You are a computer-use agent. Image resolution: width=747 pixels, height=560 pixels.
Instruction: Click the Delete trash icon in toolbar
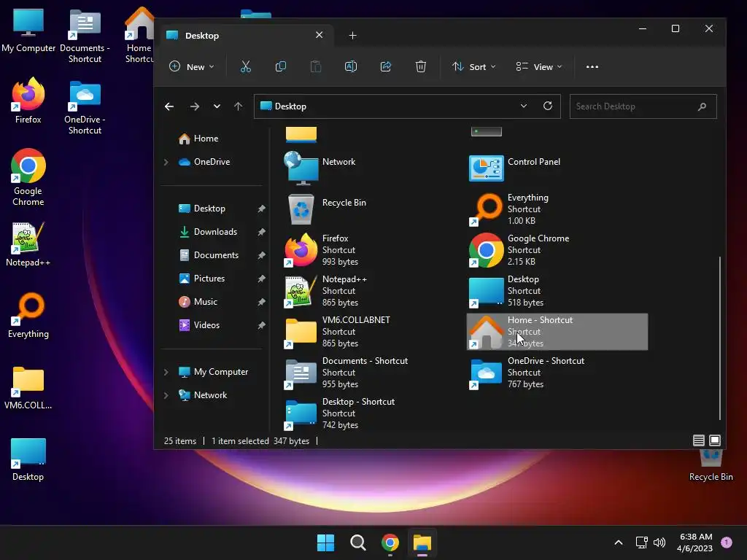[x=421, y=66]
